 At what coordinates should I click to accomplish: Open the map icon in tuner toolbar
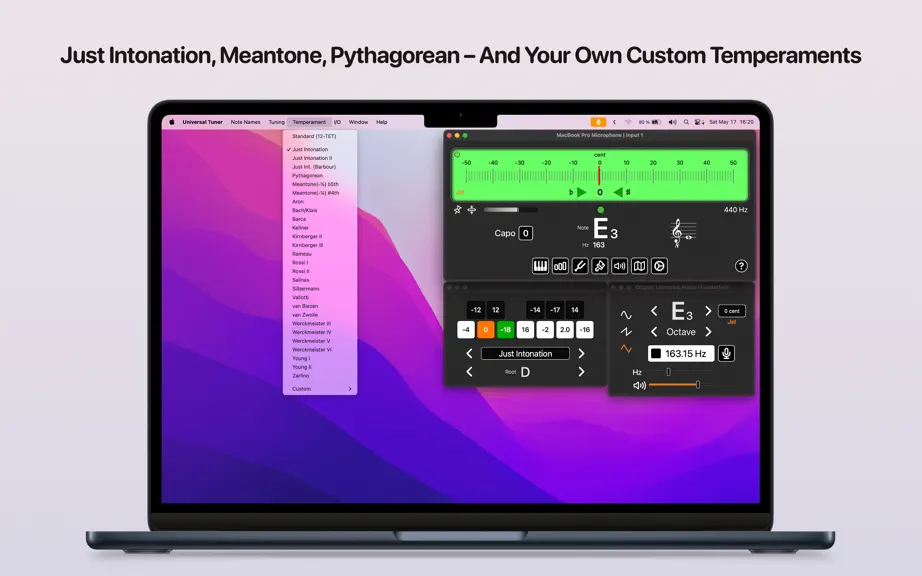point(639,266)
